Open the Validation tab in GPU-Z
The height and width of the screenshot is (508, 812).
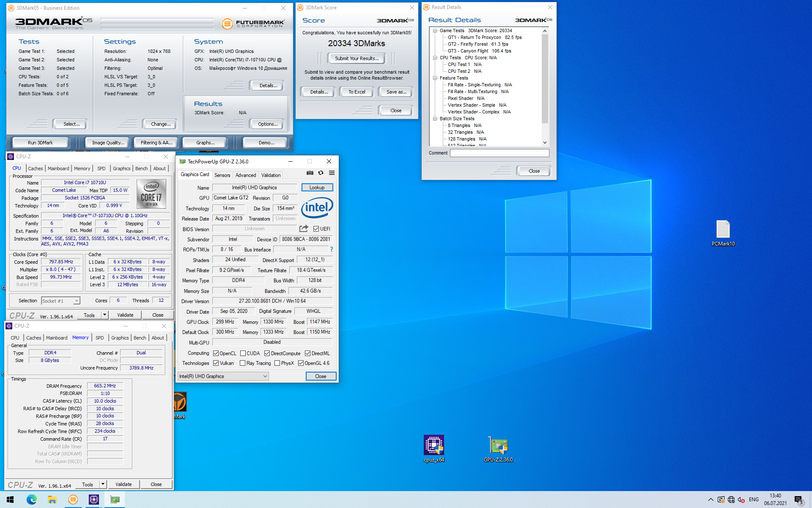271,175
